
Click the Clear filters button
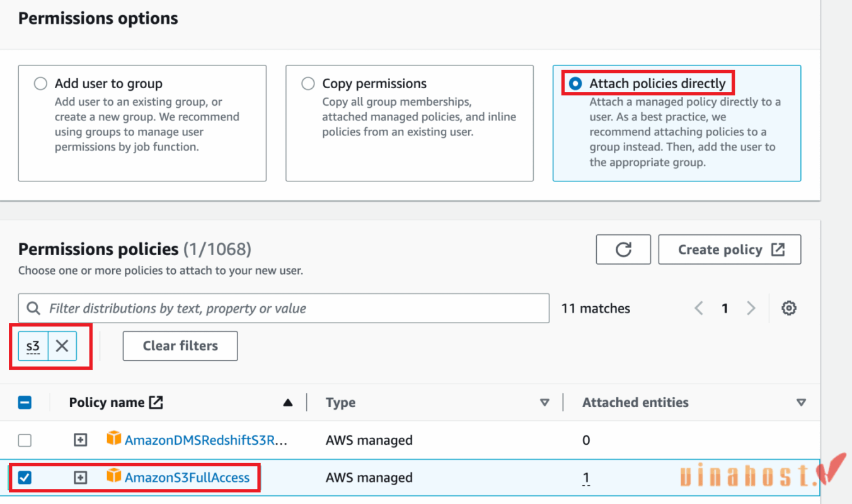(180, 346)
